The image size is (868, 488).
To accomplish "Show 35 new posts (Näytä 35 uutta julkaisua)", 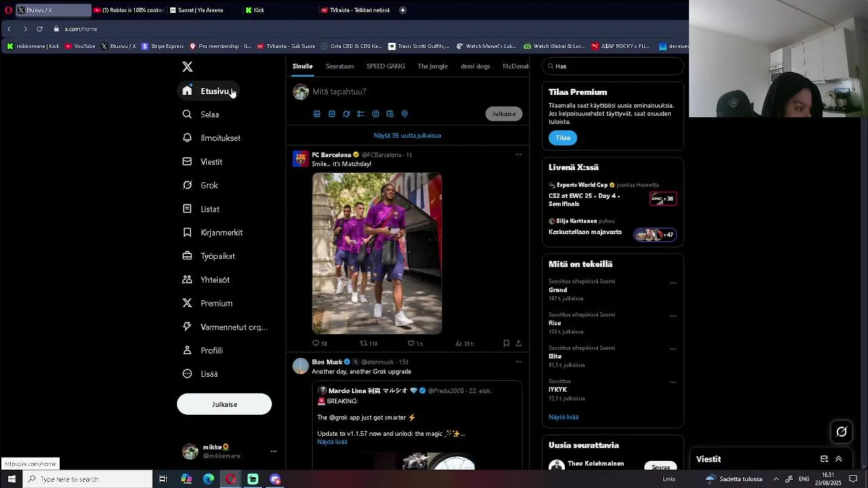I will (408, 136).
